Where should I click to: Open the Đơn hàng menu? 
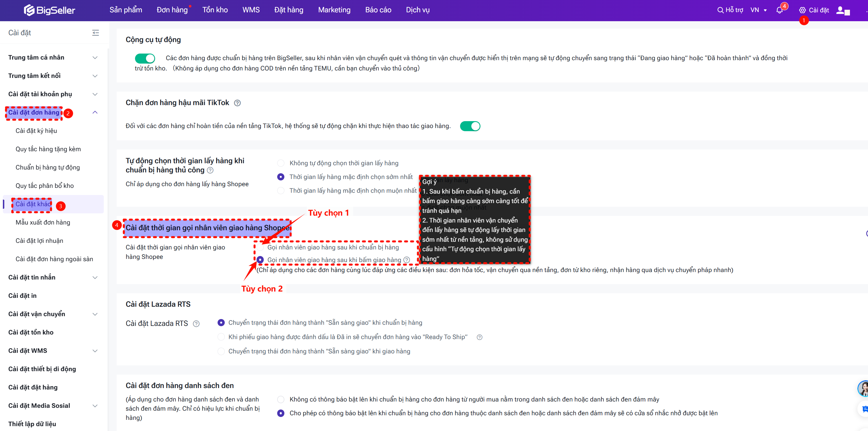(172, 10)
